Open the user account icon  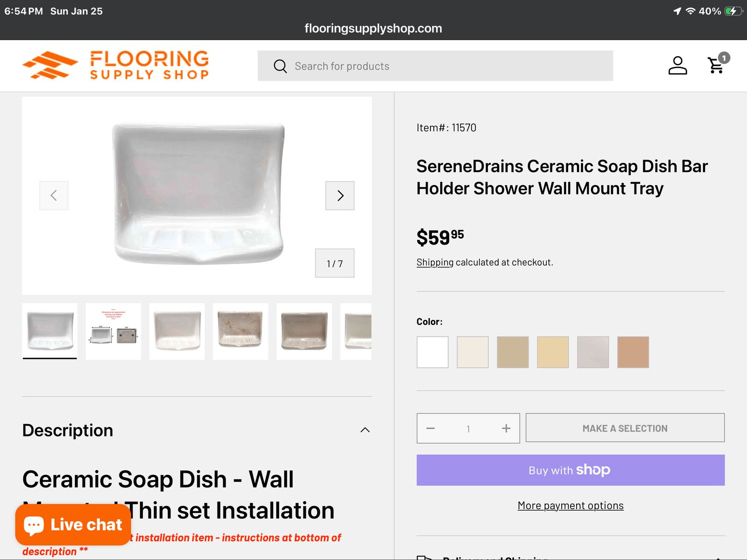[677, 65]
